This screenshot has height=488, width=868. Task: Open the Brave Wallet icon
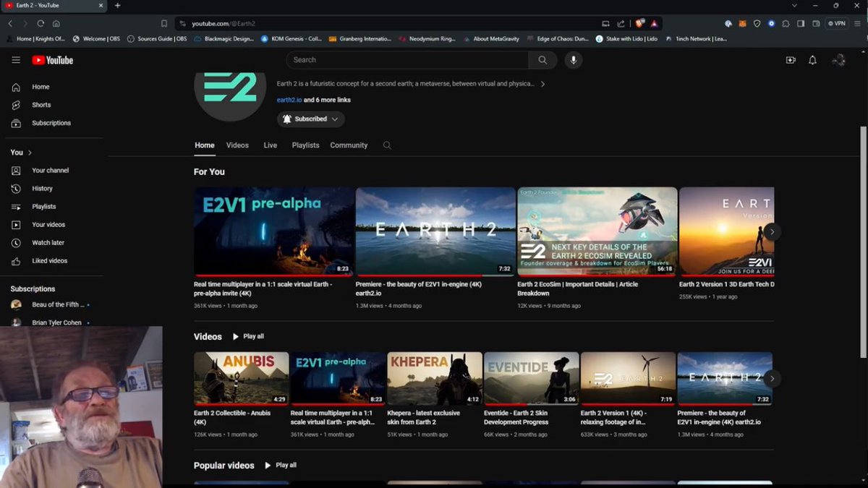(816, 23)
